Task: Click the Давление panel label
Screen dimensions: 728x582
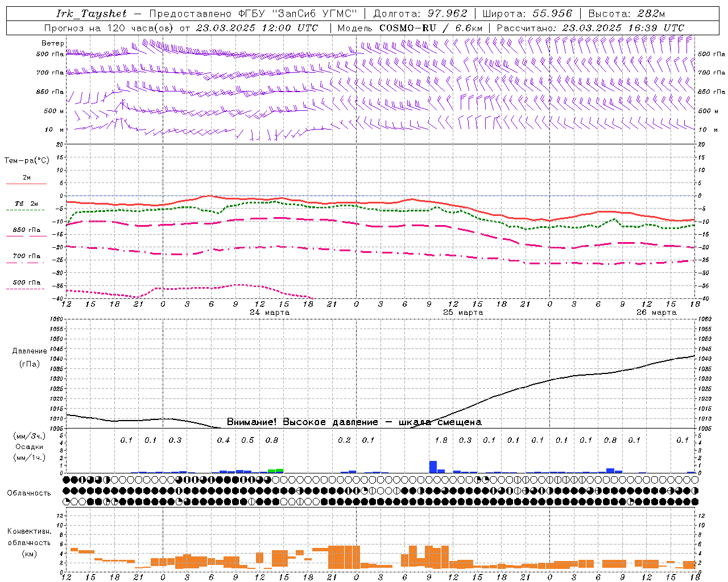Action: 30,351
